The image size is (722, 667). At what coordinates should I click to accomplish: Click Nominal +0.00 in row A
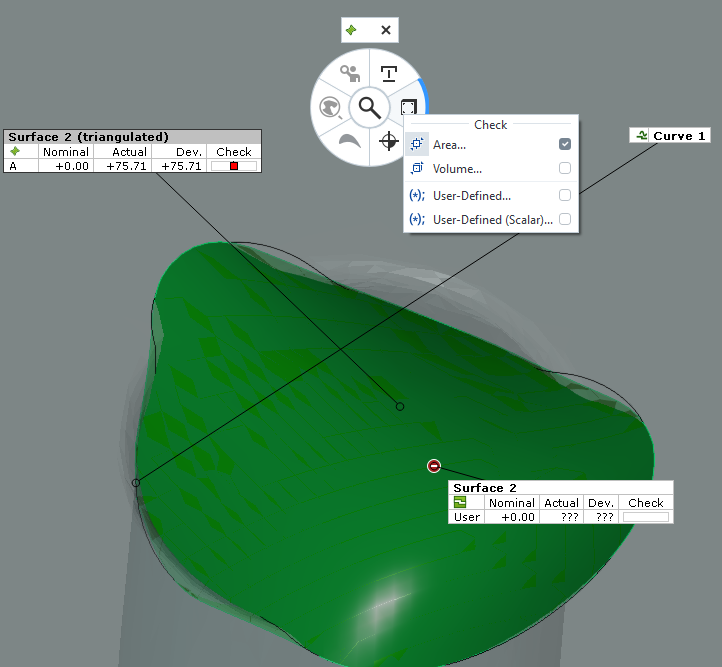[x=72, y=166]
